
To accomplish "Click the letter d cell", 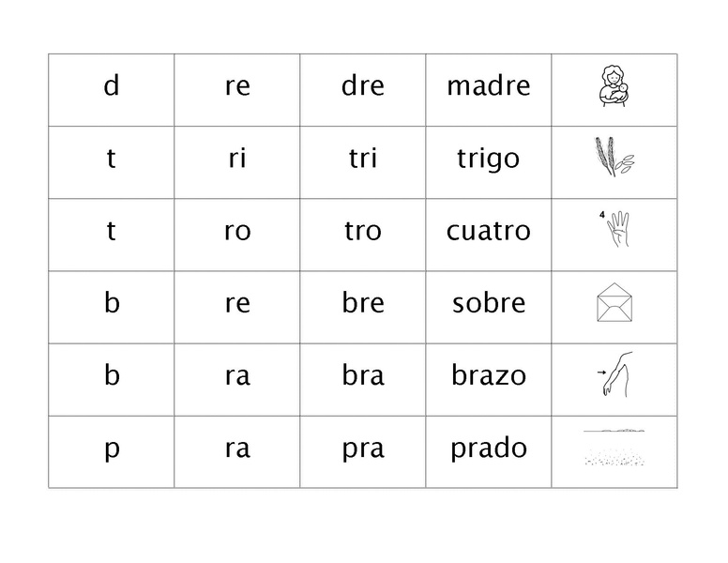I will point(112,90).
